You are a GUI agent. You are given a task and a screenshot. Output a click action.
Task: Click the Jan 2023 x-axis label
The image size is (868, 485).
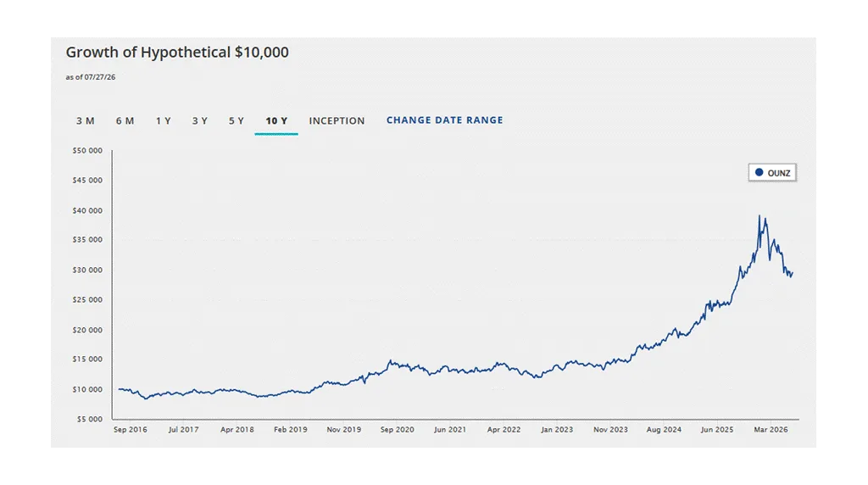(x=557, y=430)
